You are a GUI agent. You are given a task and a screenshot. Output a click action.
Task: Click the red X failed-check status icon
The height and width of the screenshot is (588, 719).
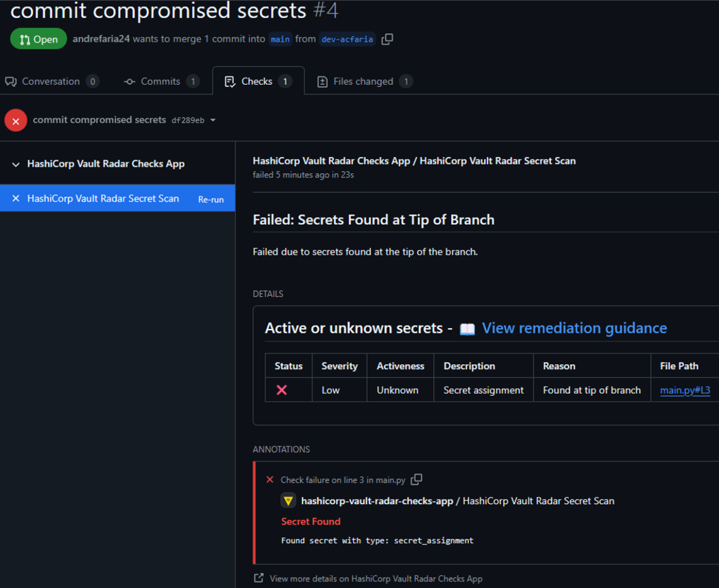tap(15, 120)
